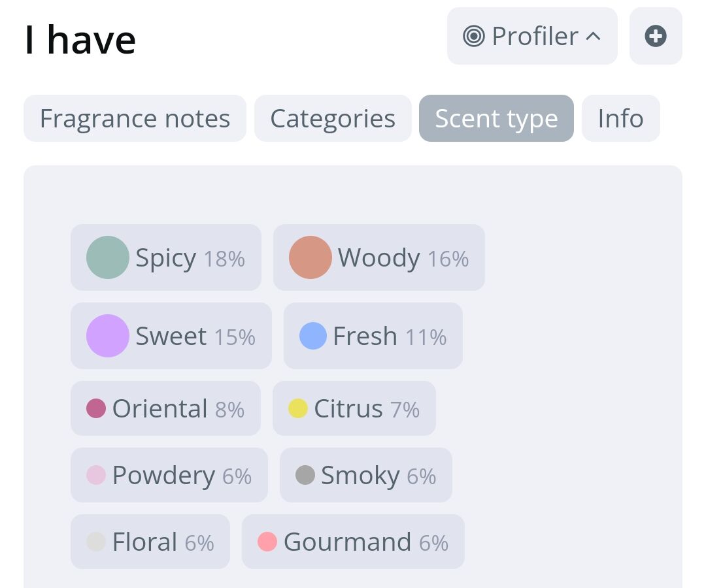Click the orange Woody color circle

(311, 257)
